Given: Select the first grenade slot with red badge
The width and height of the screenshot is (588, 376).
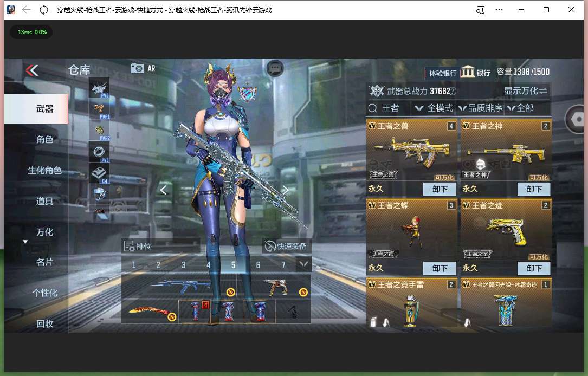Looking at the screenshot, I should [195, 312].
